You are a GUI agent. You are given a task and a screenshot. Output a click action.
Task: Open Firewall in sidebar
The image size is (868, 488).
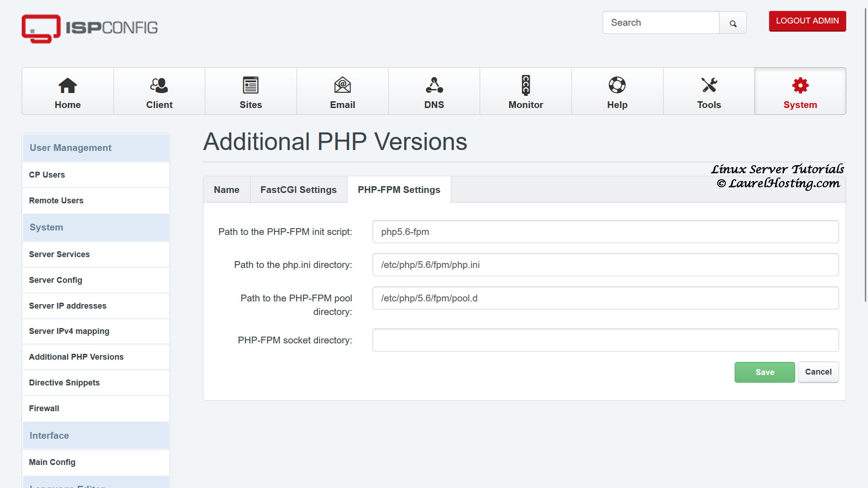click(x=96, y=408)
